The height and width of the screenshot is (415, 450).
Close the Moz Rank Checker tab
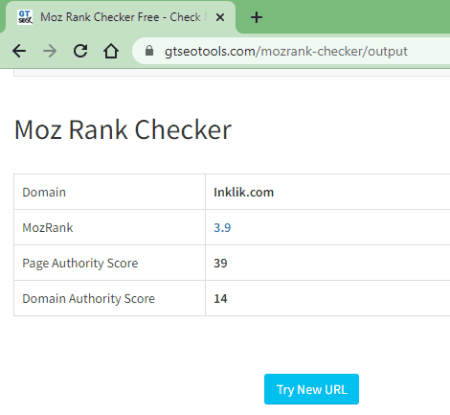click(x=220, y=17)
